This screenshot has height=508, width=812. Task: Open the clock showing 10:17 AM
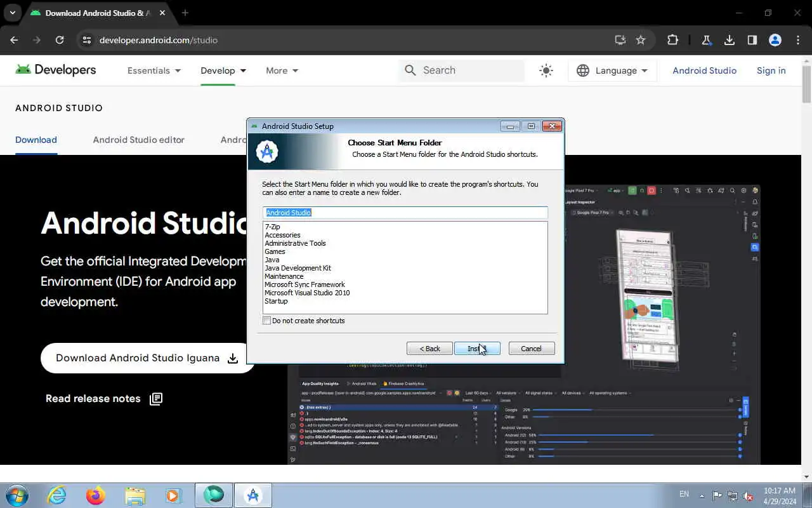click(x=780, y=496)
